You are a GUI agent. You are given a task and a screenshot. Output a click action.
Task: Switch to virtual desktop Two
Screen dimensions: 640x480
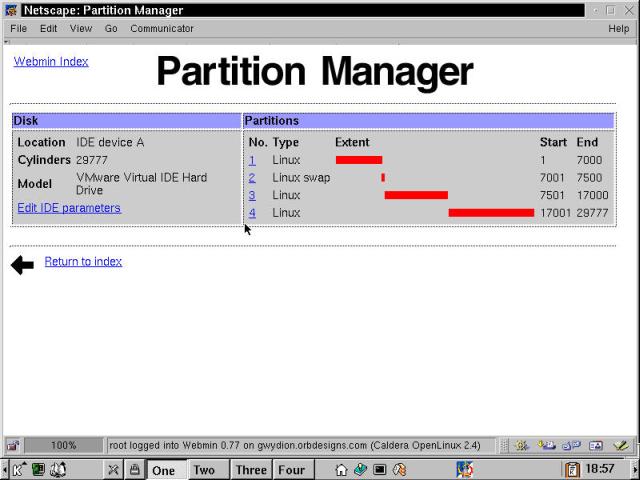(x=204, y=469)
